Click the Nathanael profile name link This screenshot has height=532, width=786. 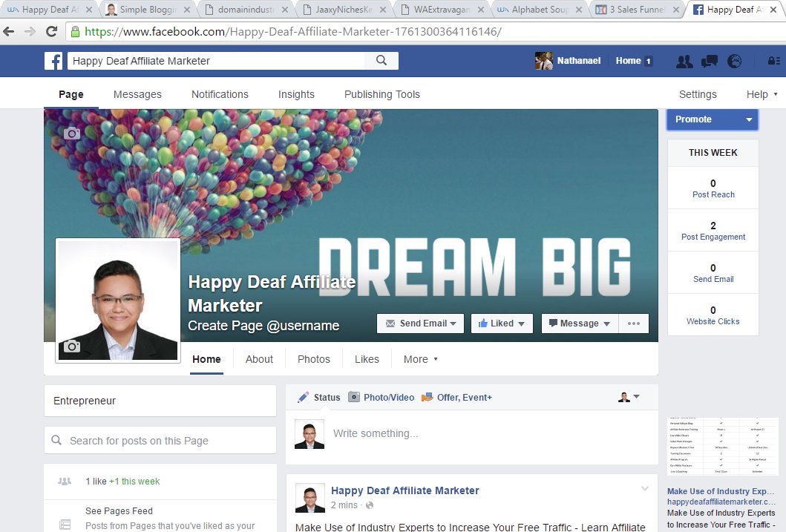(578, 61)
